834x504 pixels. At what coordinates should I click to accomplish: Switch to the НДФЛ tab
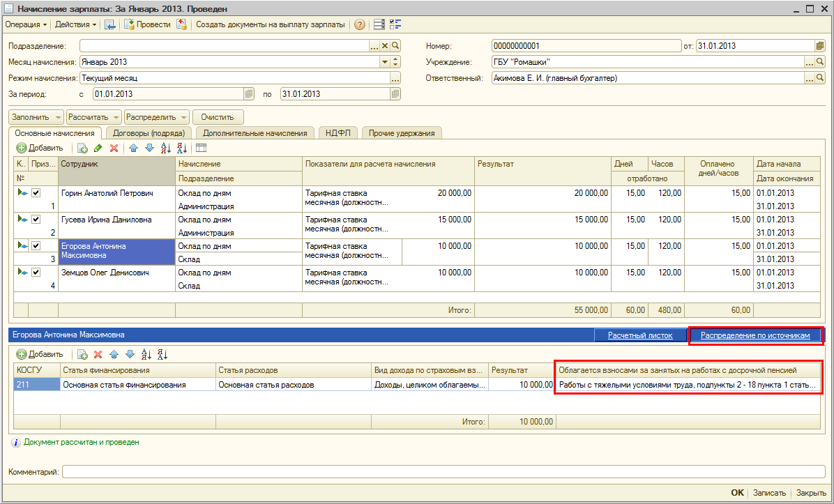point(338,133)
